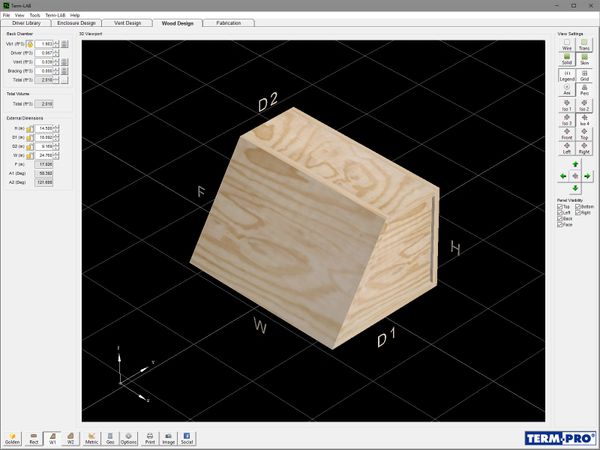
Task: Click the D1 dimension input field
Action: (x=45, y=137)
